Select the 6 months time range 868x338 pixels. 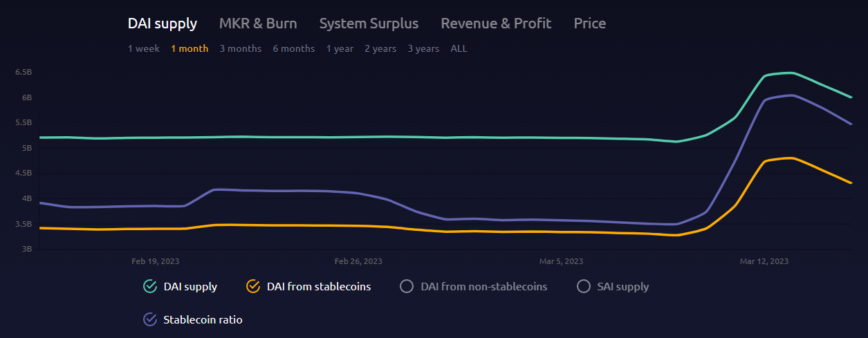pos(294,48)
